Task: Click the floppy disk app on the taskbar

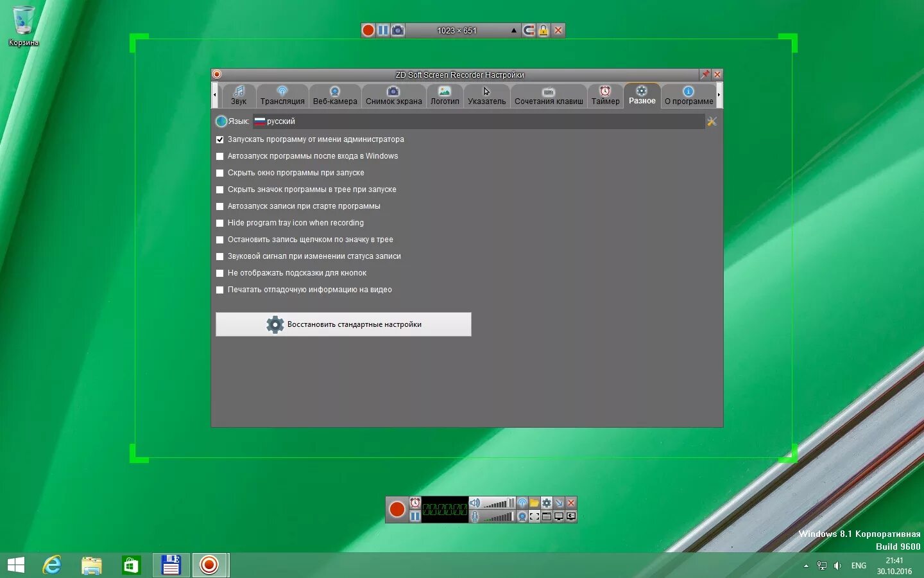Action: pyautogui.click(x=171, y=565)
